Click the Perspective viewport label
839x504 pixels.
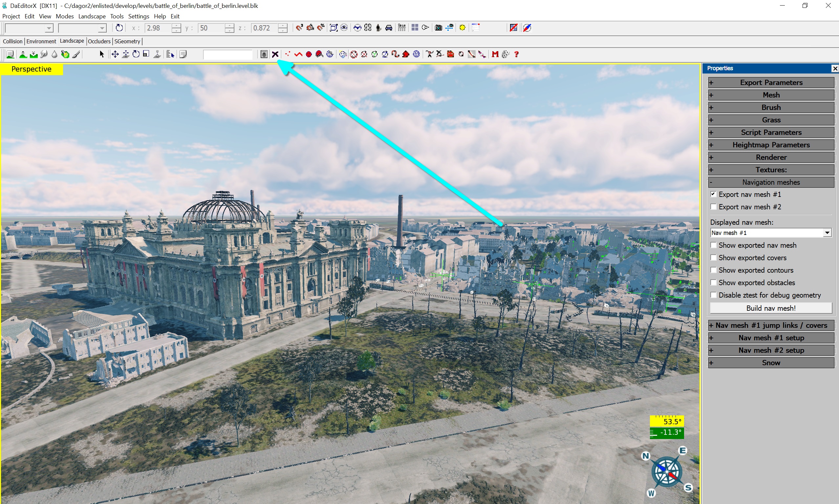31,69
